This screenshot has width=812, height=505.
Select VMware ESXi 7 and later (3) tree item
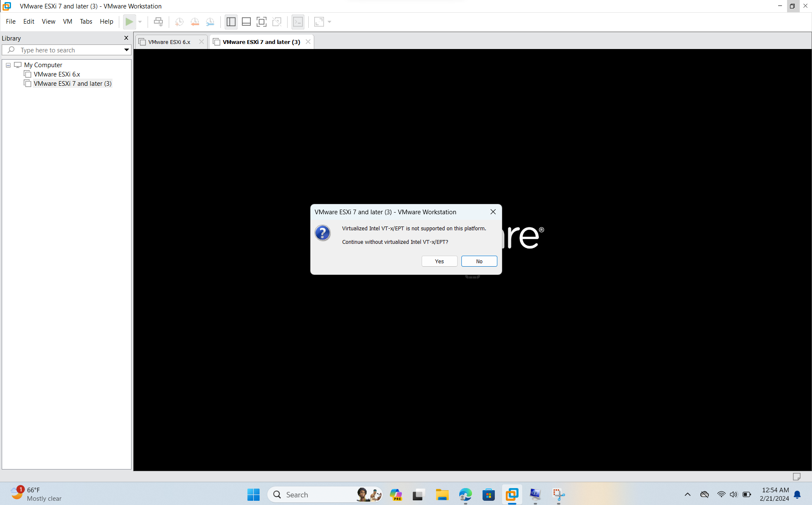click(x=73, y=84)
